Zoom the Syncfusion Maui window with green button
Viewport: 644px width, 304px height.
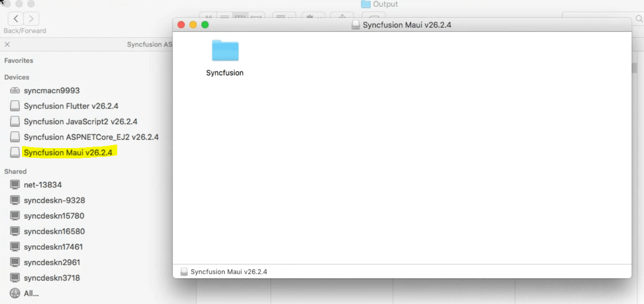[205, 25]
